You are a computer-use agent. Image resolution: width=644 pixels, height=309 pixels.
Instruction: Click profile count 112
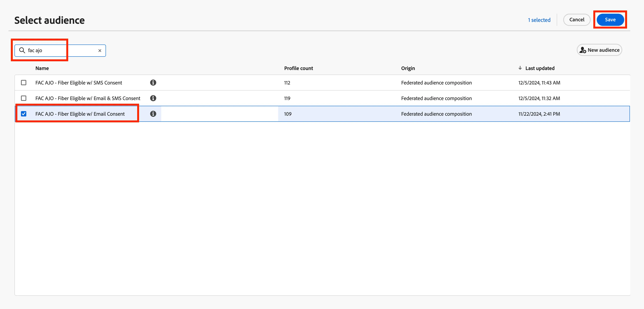[x=287, y=83]
